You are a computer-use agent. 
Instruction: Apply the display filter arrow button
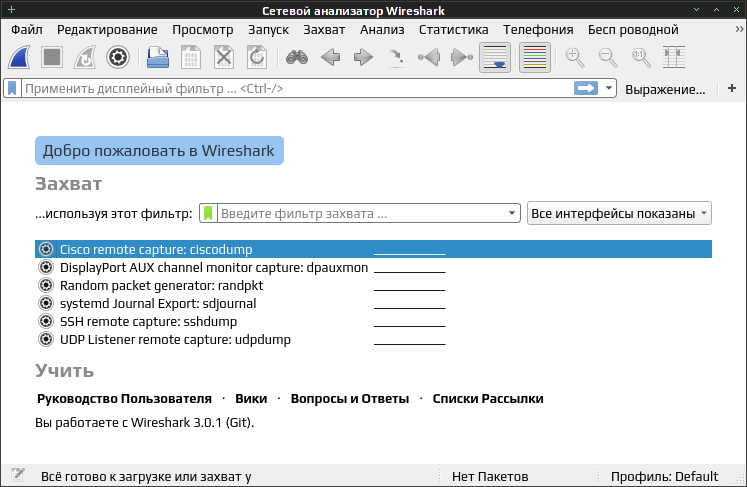coord(586,88)
